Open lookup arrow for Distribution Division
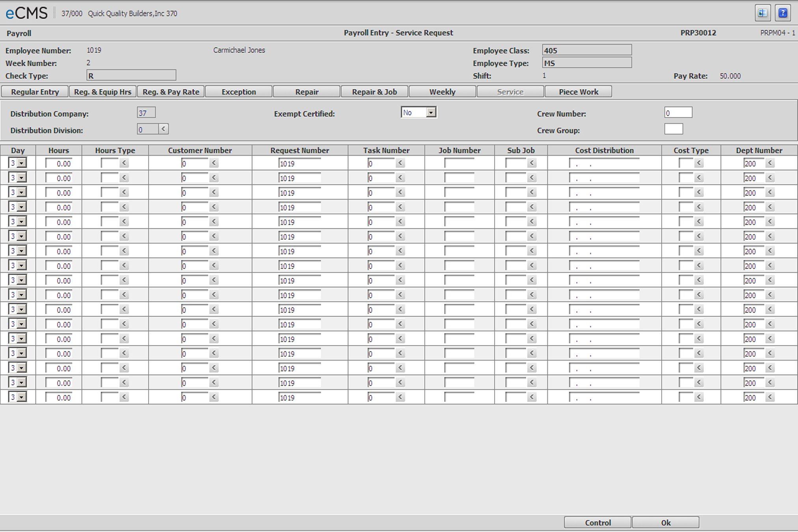Screen dimensions: 798x532 click(164, 129)
